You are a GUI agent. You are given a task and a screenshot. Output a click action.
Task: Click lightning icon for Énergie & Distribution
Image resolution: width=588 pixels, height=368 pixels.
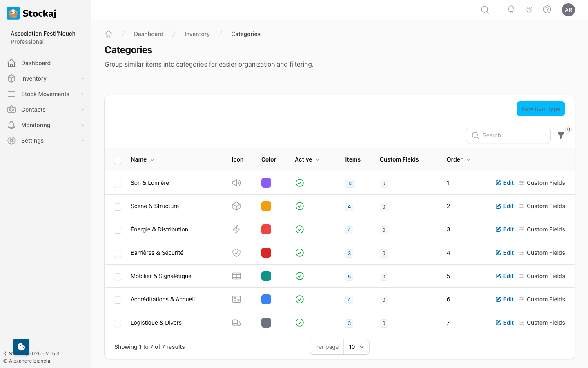[236, 229]
